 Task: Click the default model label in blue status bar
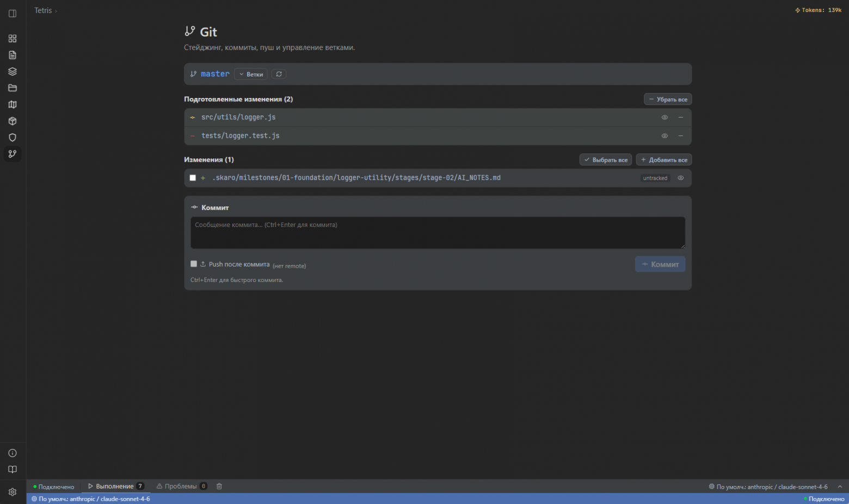pos(90,499)
